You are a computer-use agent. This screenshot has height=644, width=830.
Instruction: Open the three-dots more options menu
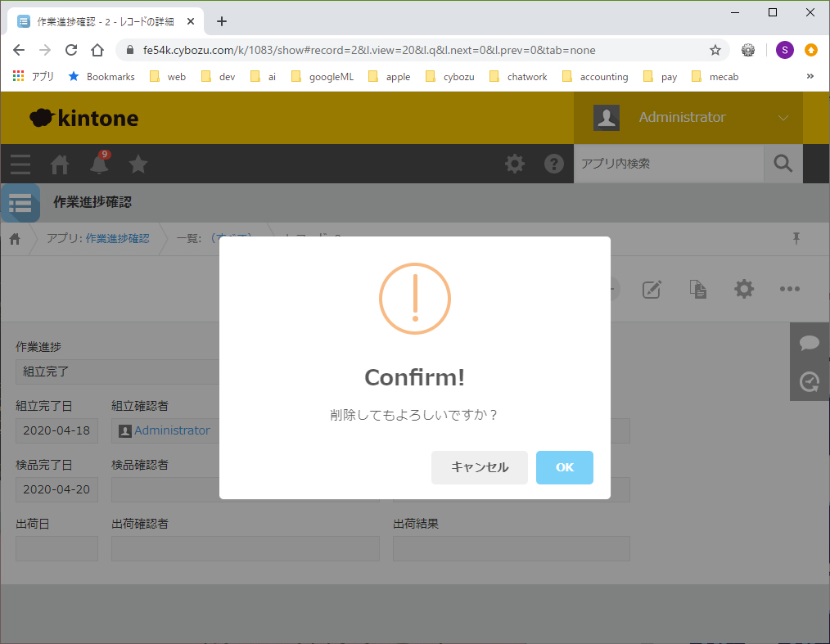click(789, 289)
